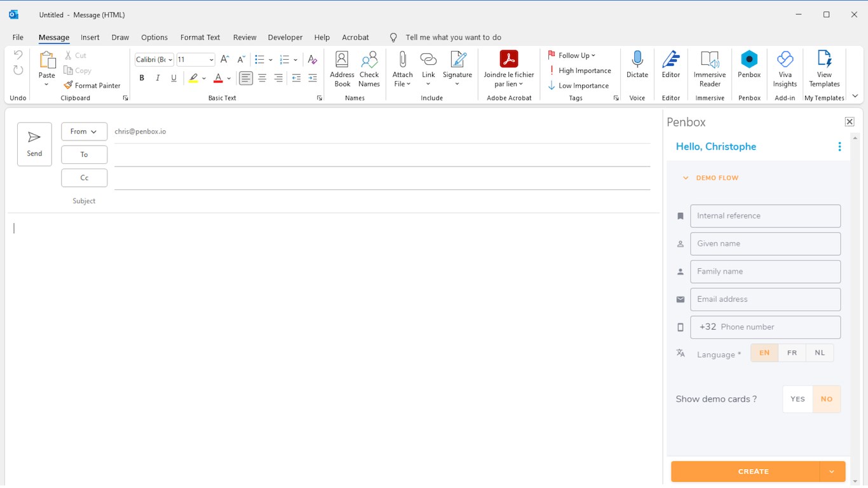Select FR language option
Viewport: 868px width, 488px height.
tap(792, 353)
